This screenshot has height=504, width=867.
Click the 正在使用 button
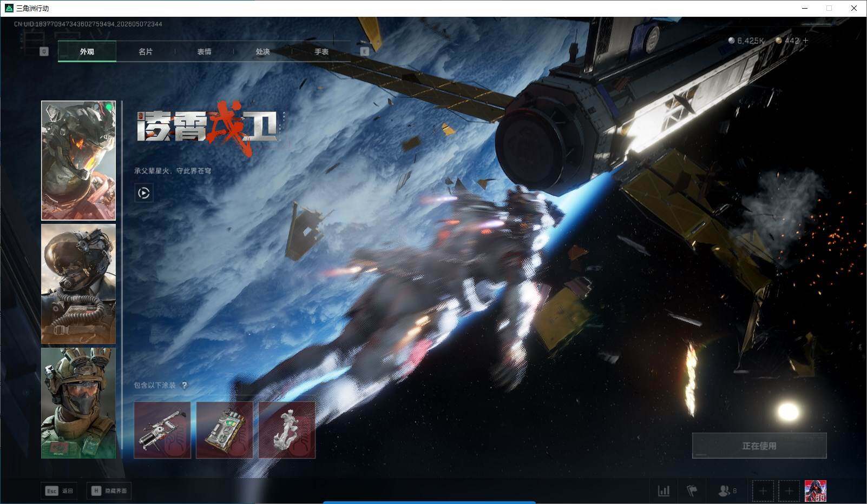click(x=759, y=446)
